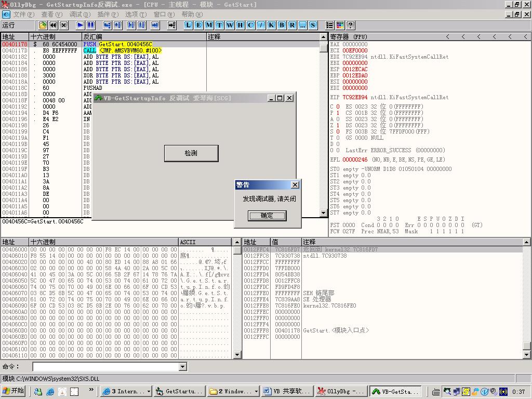Click stack pane scroll up arrow
Image resolution: width=532 pixels, height=399 pixels.
[526, 242]
